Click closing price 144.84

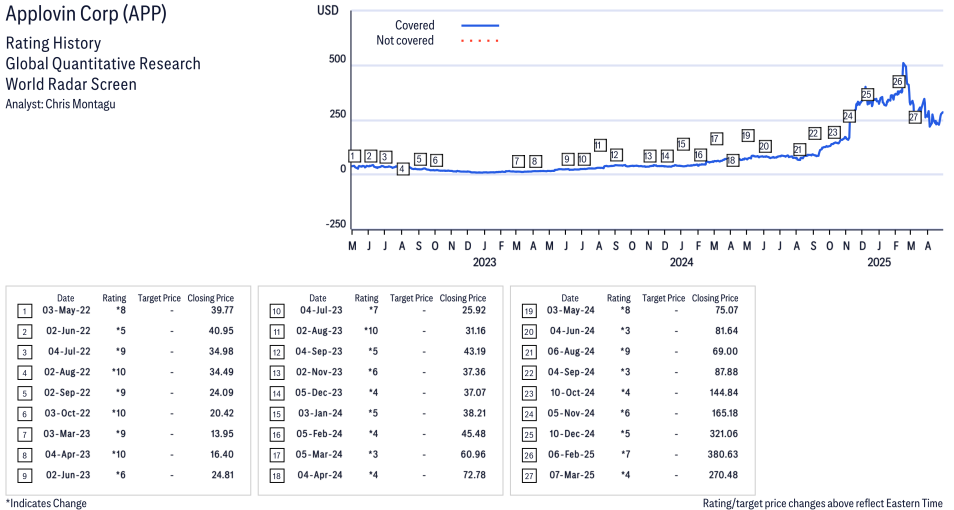pyautogui.click(x=723, y=393)
